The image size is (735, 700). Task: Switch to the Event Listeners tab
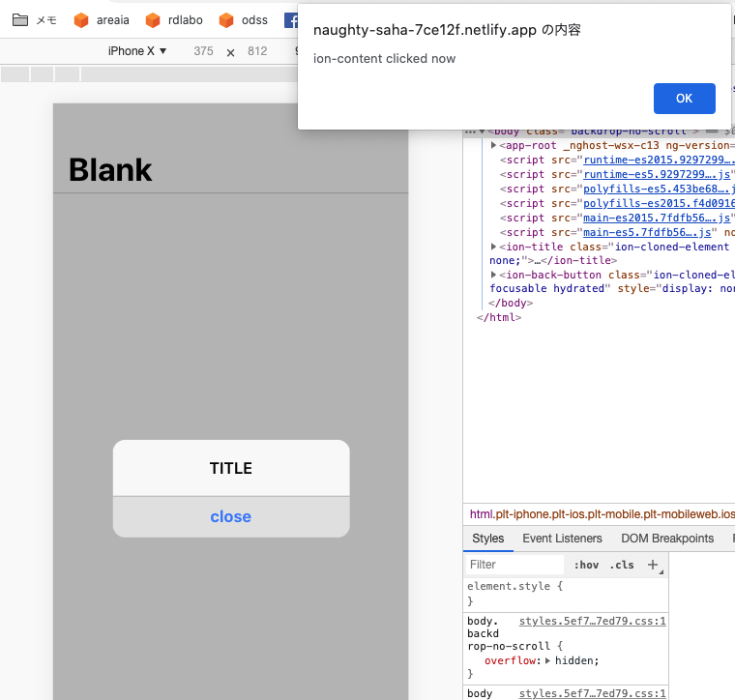click(x=562, y=539)
